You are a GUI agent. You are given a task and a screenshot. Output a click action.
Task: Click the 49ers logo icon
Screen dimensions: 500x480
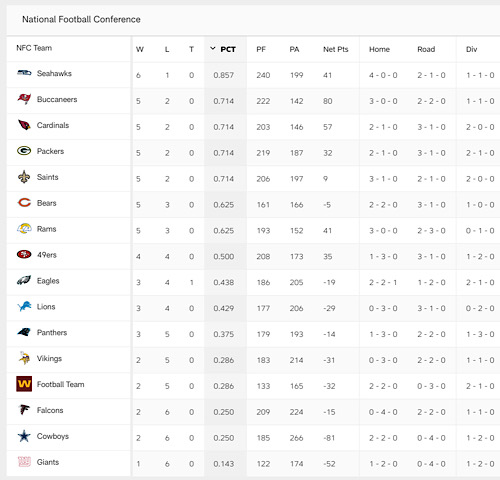click(x=24, y=254)
